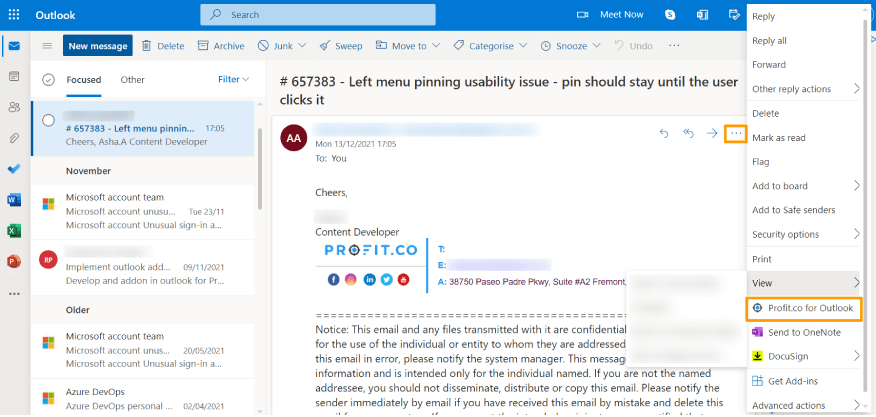Launch Word from the left rail
876x417 pixels.
point(14,200)
